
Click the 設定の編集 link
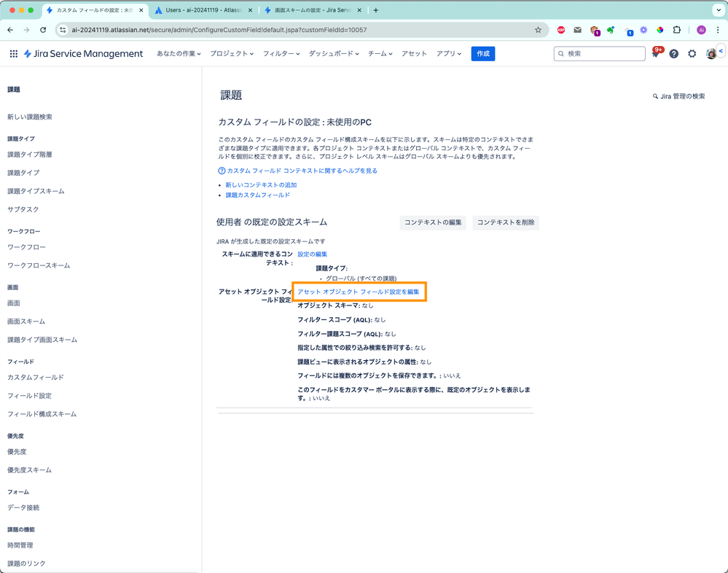312,254
